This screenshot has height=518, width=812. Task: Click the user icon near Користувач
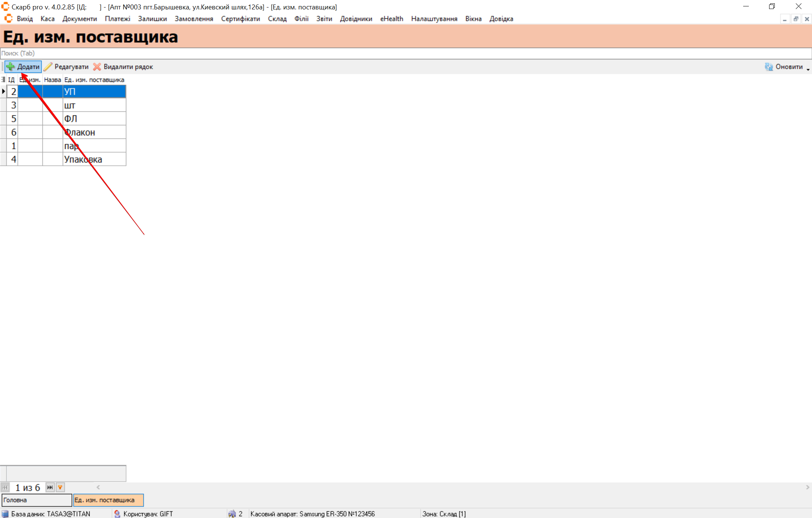(x=117, y=514)
